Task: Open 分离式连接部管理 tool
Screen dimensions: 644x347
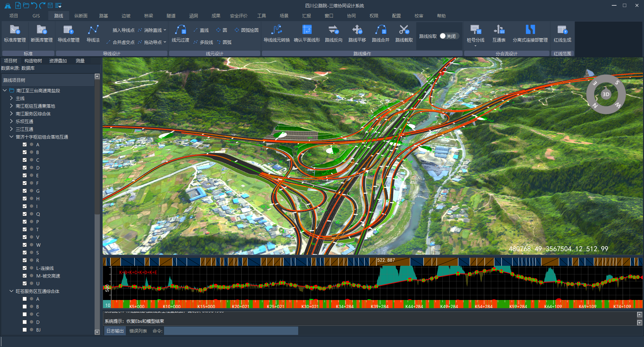Action: coord(530,34)
